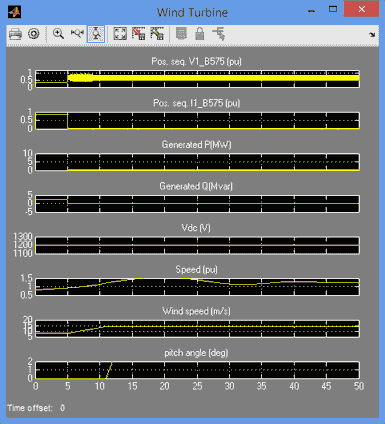Click the 'Vdc (V)' title

click(196, 228)
